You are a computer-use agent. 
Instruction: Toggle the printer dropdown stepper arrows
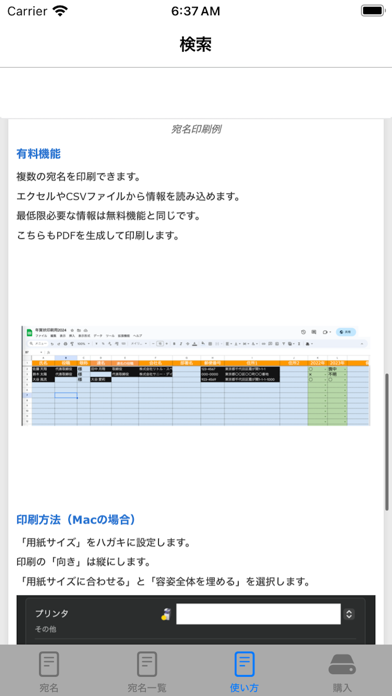tap(349, 614)
